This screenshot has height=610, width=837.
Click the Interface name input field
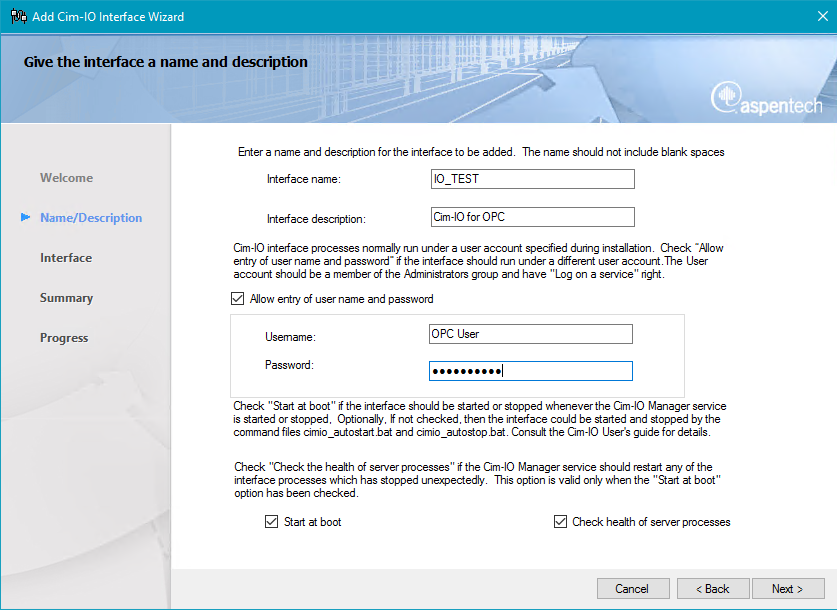pyautogui.click(x=533, y=179)
